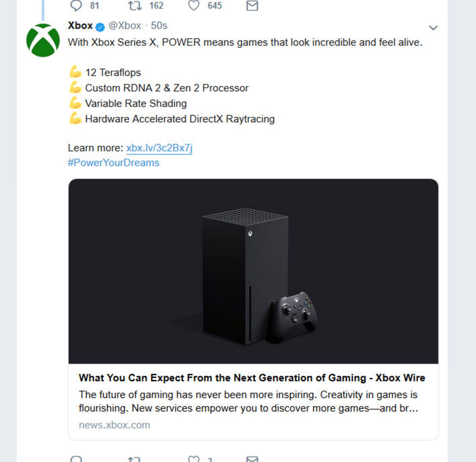Share the Xbox tweet via envelope icon
The height and width of the screenshot is (462, 476).
(x=252, y=459)
